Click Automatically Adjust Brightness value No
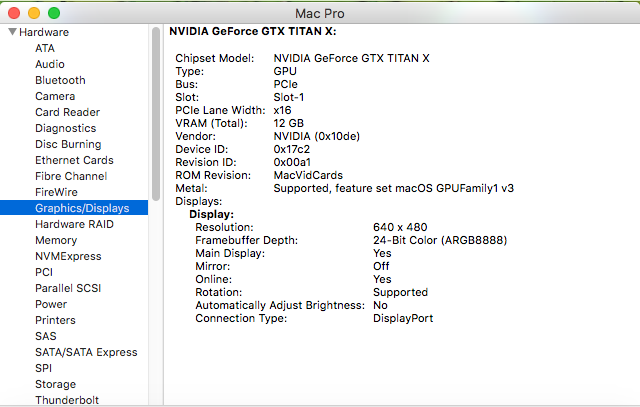 [x=380, y=305]
